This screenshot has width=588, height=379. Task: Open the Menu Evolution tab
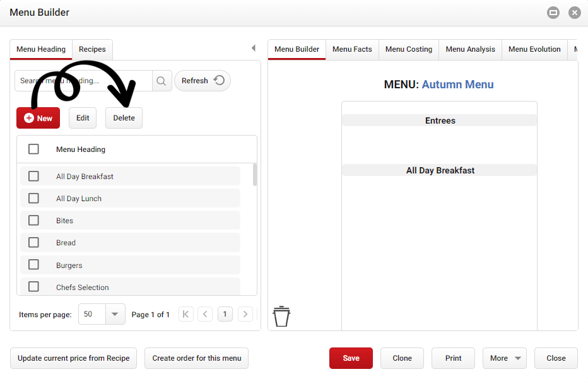click(x=534, y=49)
